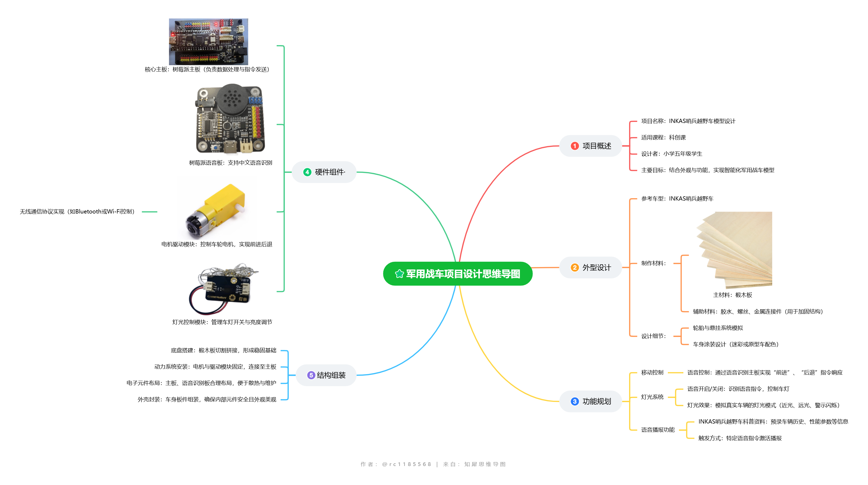Select the 树莓派语音板：支持中文语音识别 caption
Screen dimensions: 868x485
230,163
